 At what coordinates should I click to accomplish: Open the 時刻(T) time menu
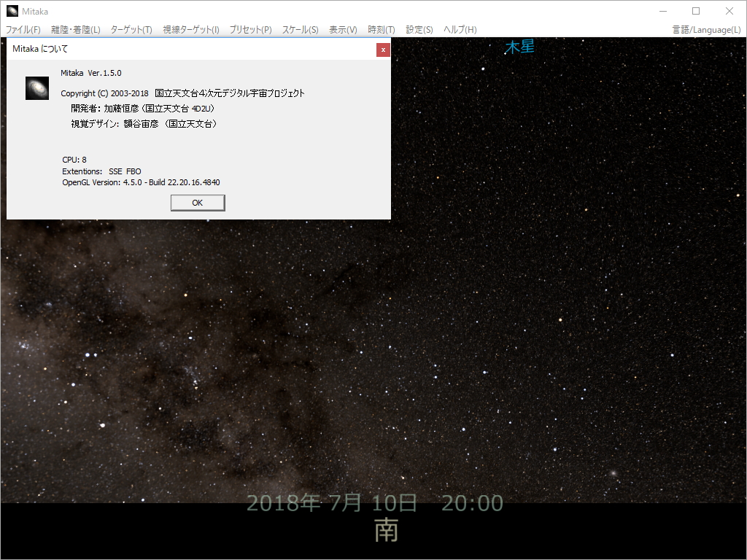click(x=381, y=30)
